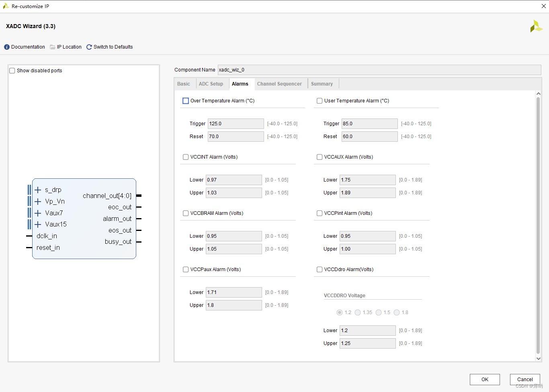Enable Over Temperature Alarm checkbox
The image size is (549, 392).
click(x=186, y=101)
